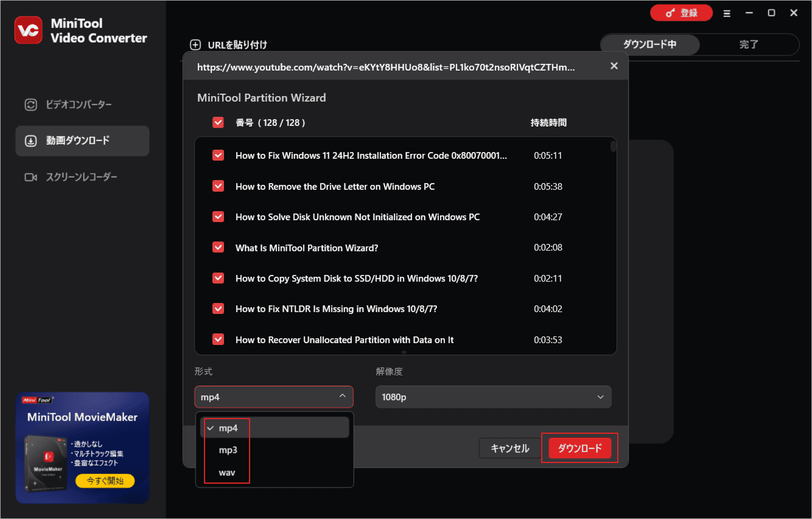
Task: Click the key icon in the register button
Action: (669, 13)
